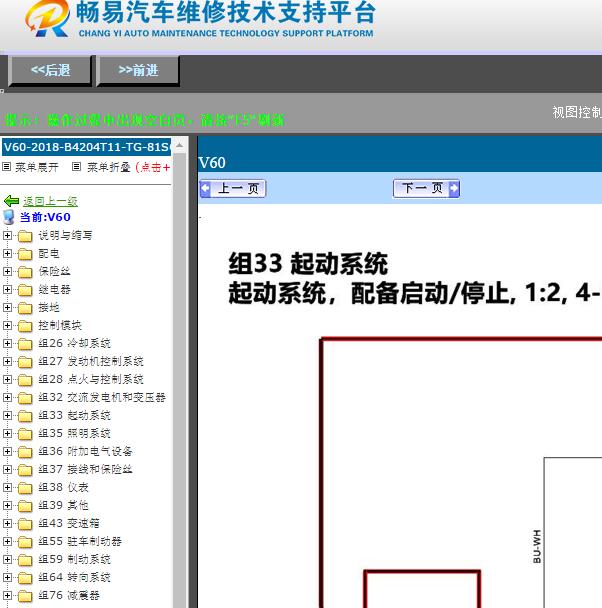Select the 组38 仪表 tree label
Viewport: 602px width, 608px height.
tap(63, 487)
